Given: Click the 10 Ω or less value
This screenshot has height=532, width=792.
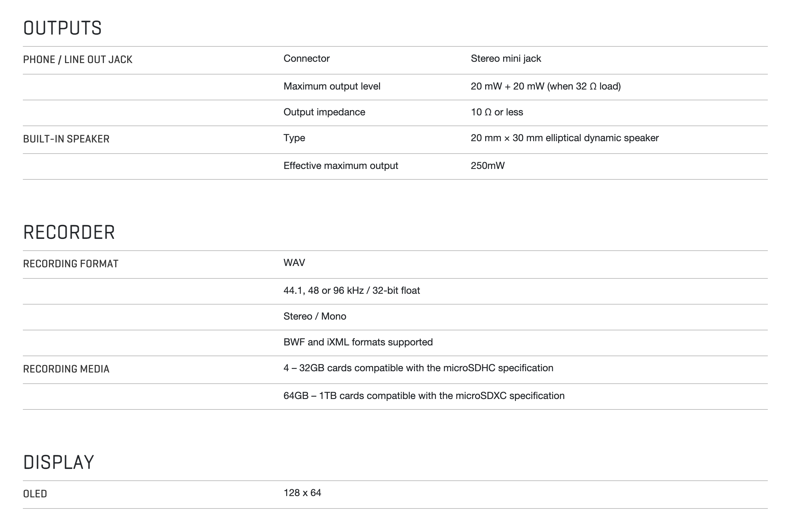Looking at the screenshot, I should 497,112.
